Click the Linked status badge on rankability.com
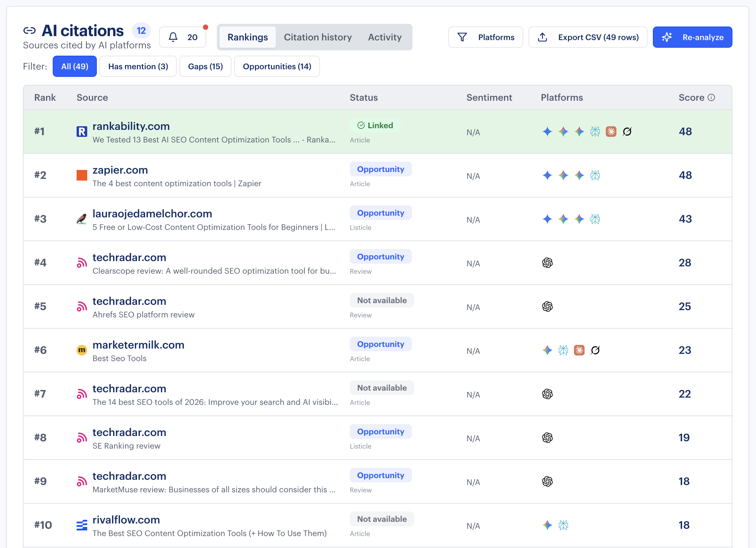This screenshot has height=548, width=756. 375,125
